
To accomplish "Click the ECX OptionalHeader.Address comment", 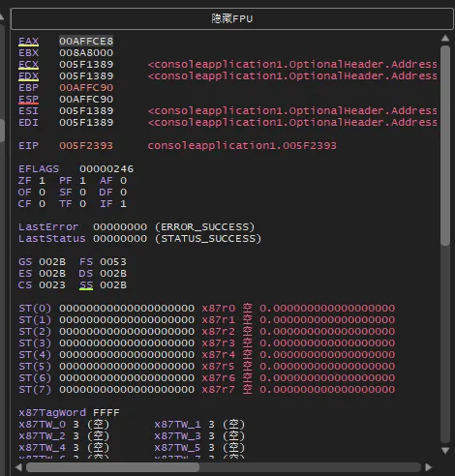I will (292, 65).
